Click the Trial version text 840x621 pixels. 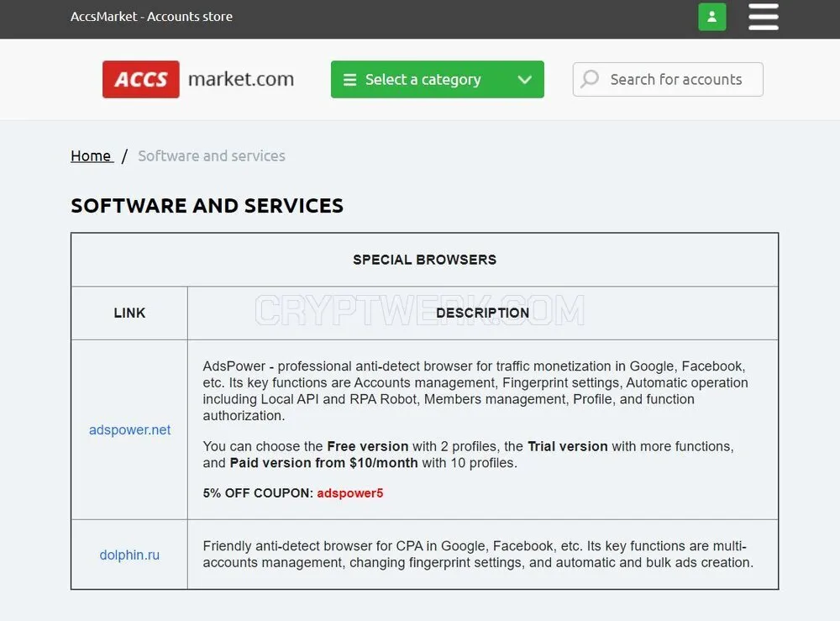pos(567,446)
